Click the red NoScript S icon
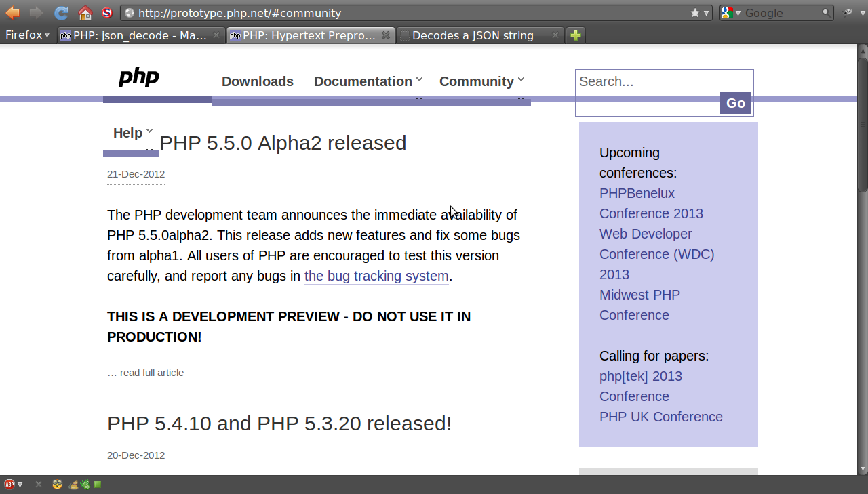The height and width of the screenshot is (494, 868). click(x=107, y=13)
